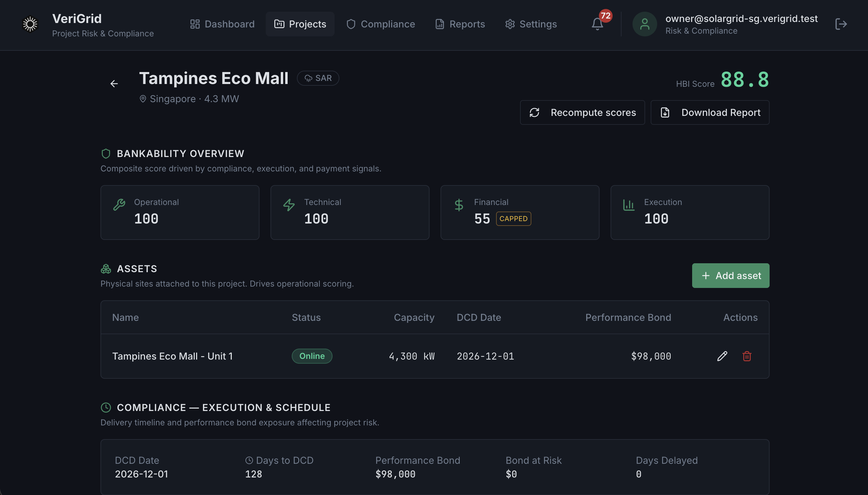Click the Compliance section clock icon
This screenshot has width=868, height=495.
[x=106, y=408]
